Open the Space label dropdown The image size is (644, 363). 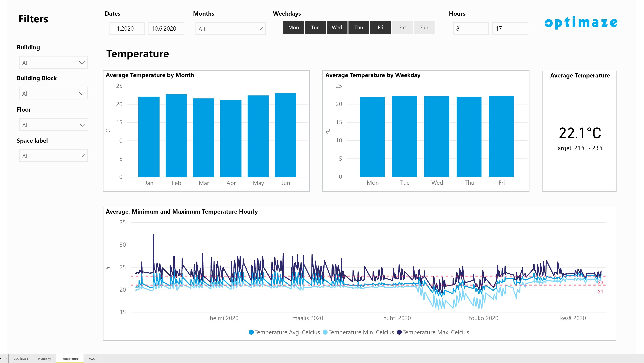click(x=53, y=156)
